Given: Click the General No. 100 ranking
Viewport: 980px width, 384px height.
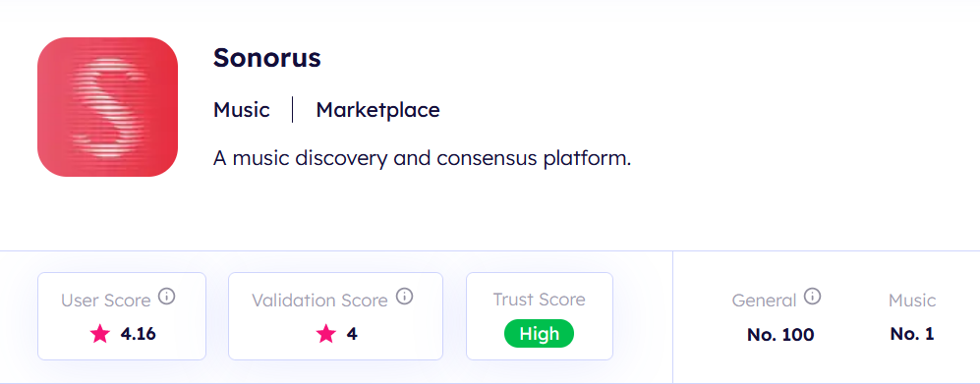Looking at the screenshot, I should coord(780,335).
